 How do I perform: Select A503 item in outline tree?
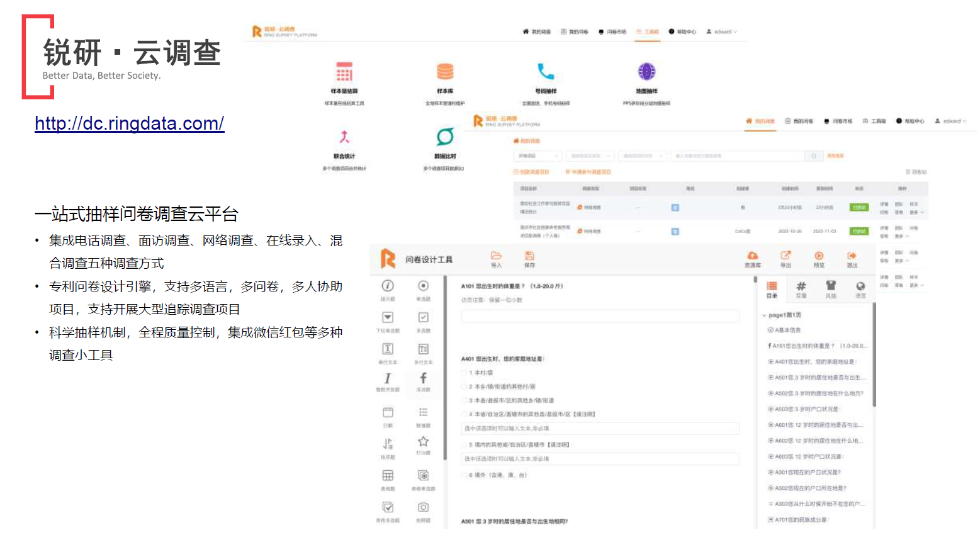click(804, 409)
